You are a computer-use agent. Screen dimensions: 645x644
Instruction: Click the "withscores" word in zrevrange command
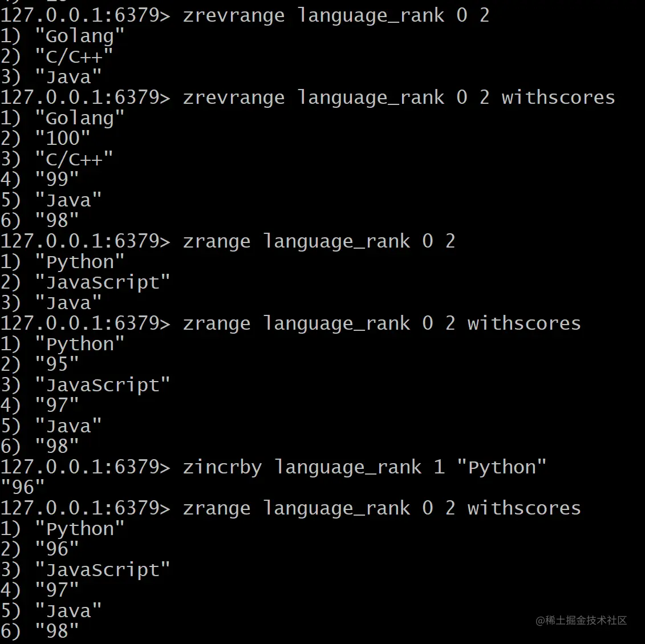558,98
